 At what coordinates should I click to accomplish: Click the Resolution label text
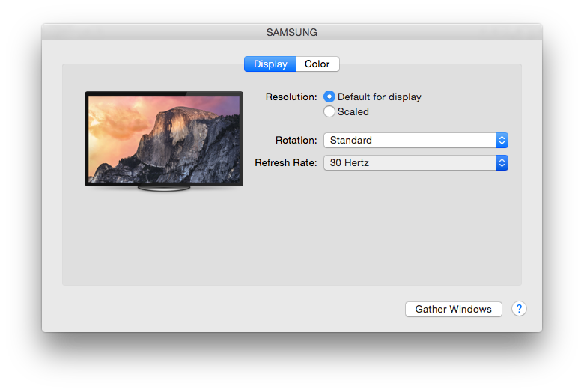[291, 97]
